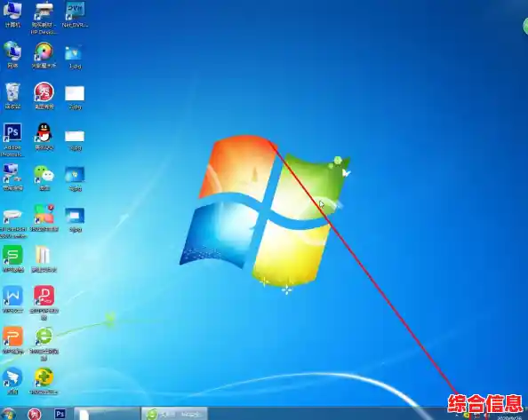
Task: Launch the Net DVR shortcut
Action: 75,14
